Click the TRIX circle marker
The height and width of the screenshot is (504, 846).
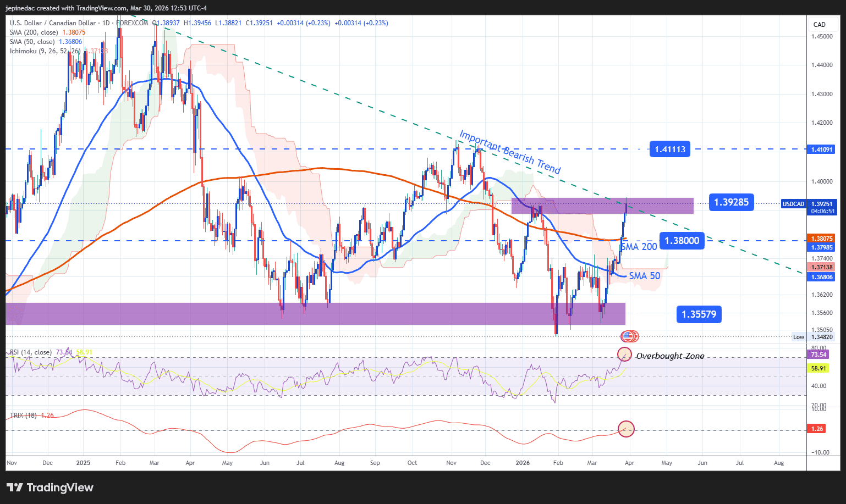tap(626, 429)
